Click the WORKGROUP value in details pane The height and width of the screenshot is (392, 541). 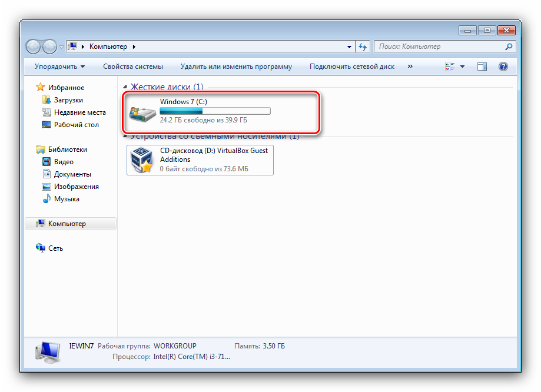point(175,346)
